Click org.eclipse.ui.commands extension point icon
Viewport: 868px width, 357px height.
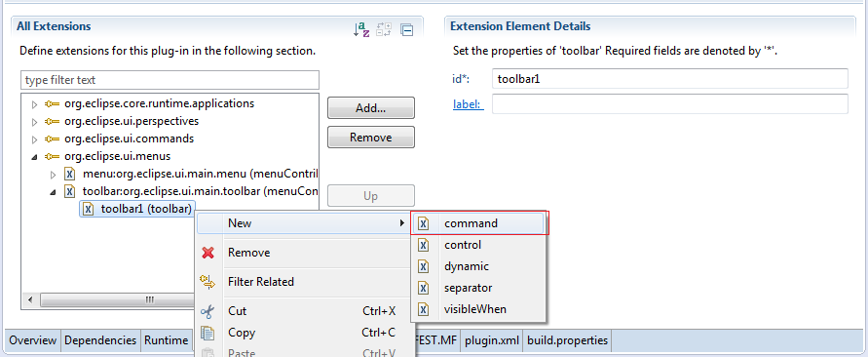point(53,139)
